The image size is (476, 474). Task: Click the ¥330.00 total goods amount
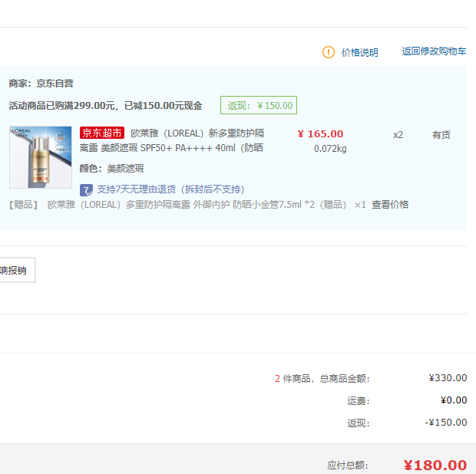[448, 378]
